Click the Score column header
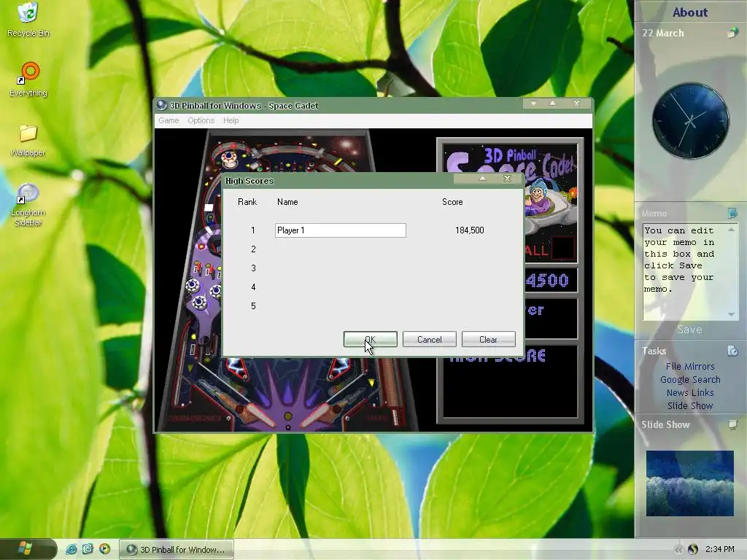 [x=452, y=202]
